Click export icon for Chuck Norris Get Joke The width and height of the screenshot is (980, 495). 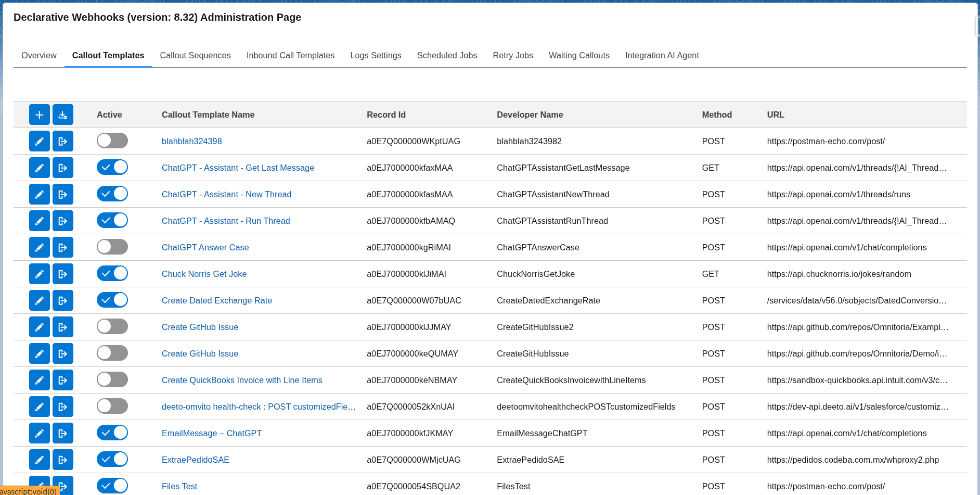[x=62, y=274]
